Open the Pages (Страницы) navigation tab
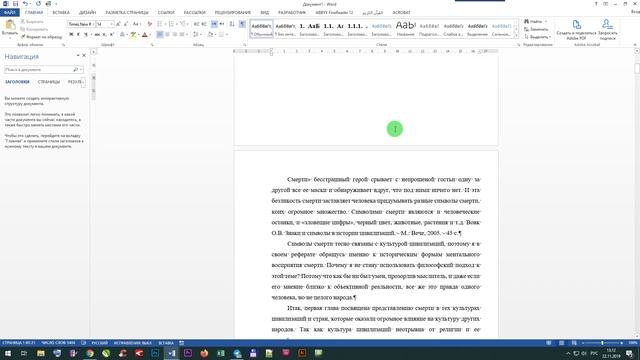This screenshot has width=640, height=360. click(x=49, y=82)
